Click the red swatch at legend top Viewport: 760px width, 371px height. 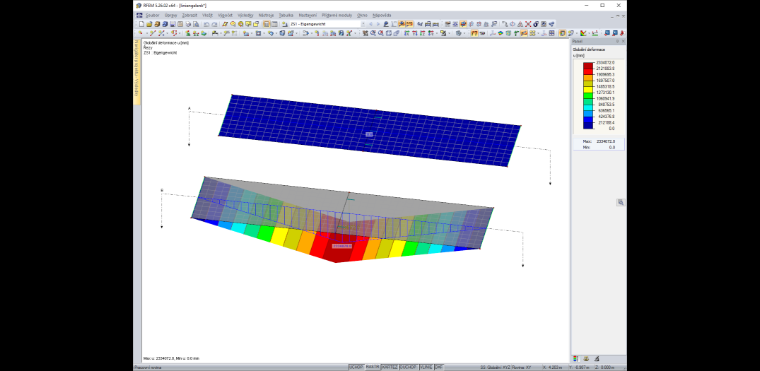click(588, 65)
